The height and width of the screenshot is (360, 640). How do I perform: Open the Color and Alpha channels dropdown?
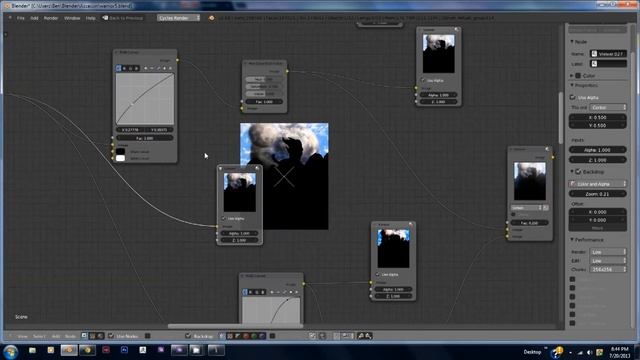(598, 184)
